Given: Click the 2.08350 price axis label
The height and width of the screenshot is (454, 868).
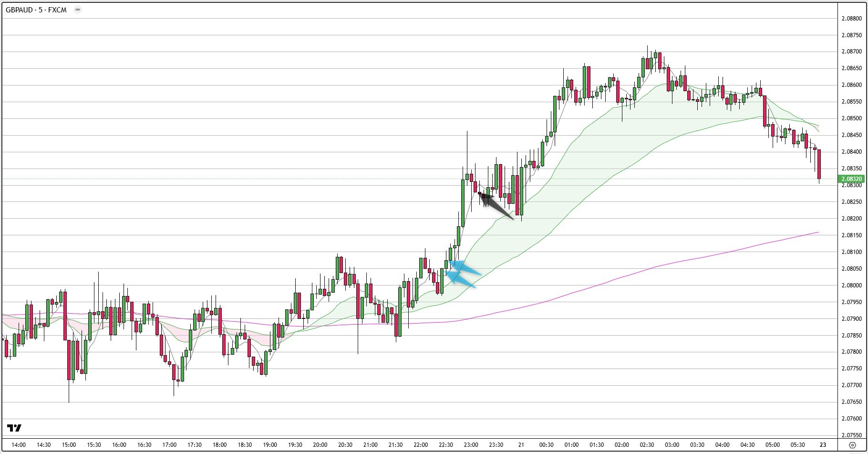Looking at the screenshot, I should pyautogui.click(x=851, y=169).
